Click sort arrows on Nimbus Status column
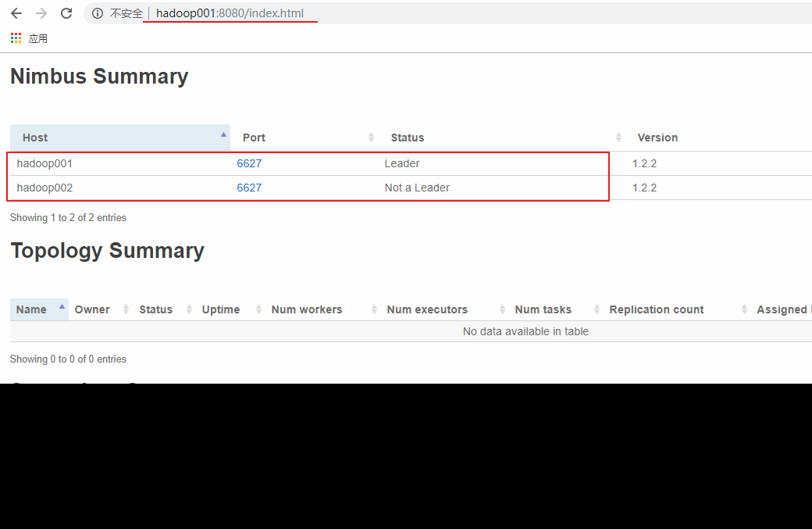This screenshot has width=812, height=529. 618,138
